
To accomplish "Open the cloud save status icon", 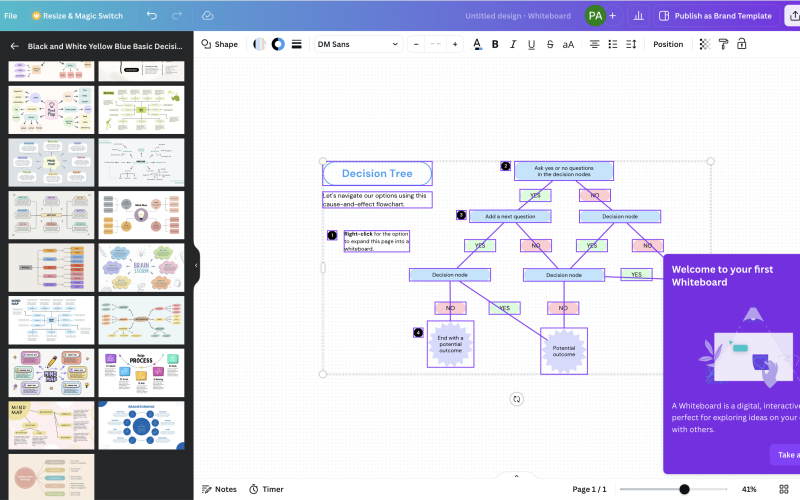I will click(x=208, y=16).
